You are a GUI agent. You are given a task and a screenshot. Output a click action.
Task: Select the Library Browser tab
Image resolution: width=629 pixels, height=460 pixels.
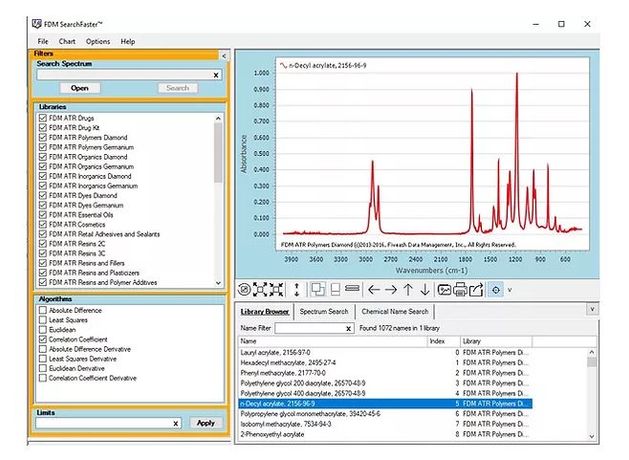click(x=265, y=312)
